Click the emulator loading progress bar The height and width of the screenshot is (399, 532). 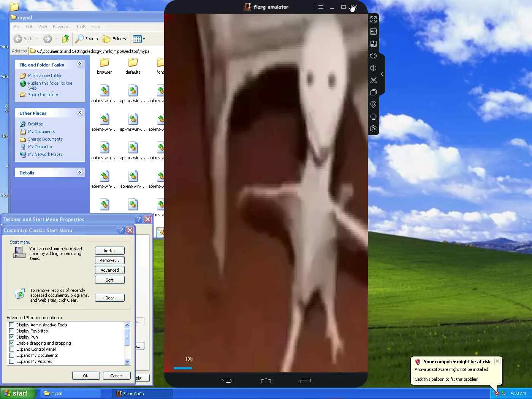tap(183, 368)
